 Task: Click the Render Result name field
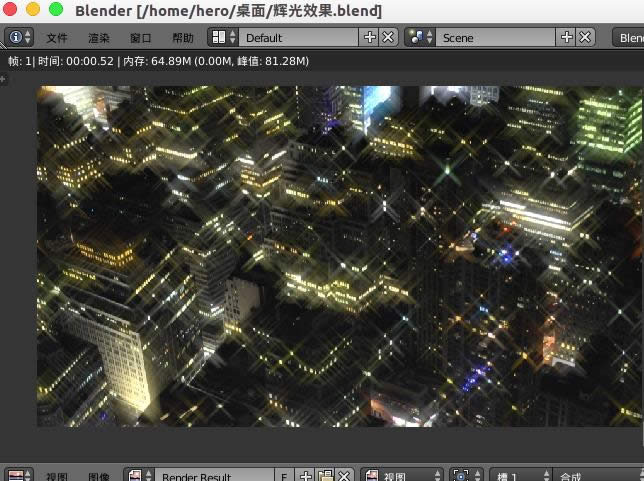click(x=214, y=475)
